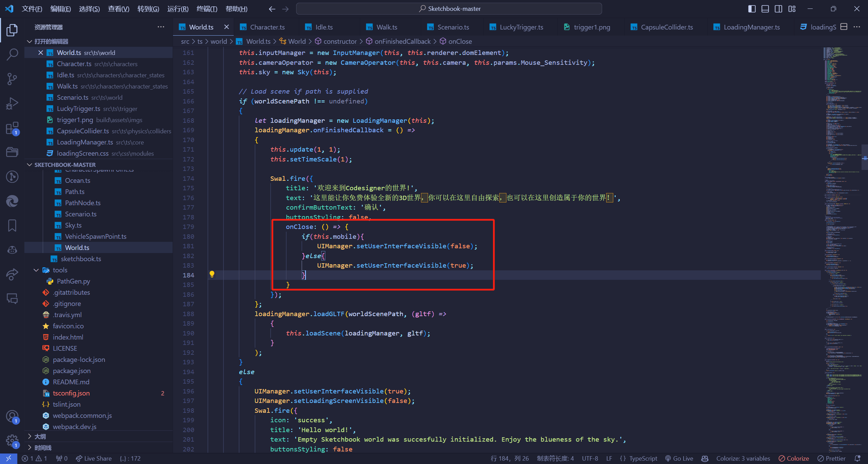Click the remote window indicator in status bar
The image size is (868, 464).
(8, 459)
